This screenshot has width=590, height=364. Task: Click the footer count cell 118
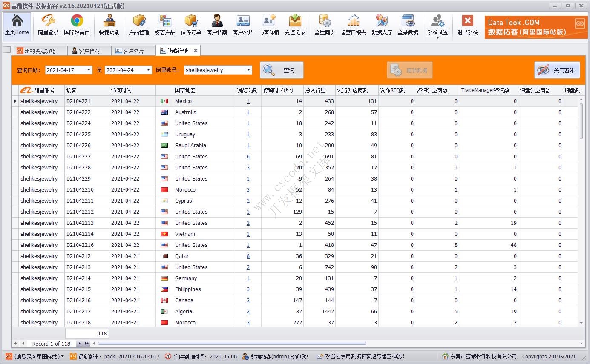(x=87, y=333)
